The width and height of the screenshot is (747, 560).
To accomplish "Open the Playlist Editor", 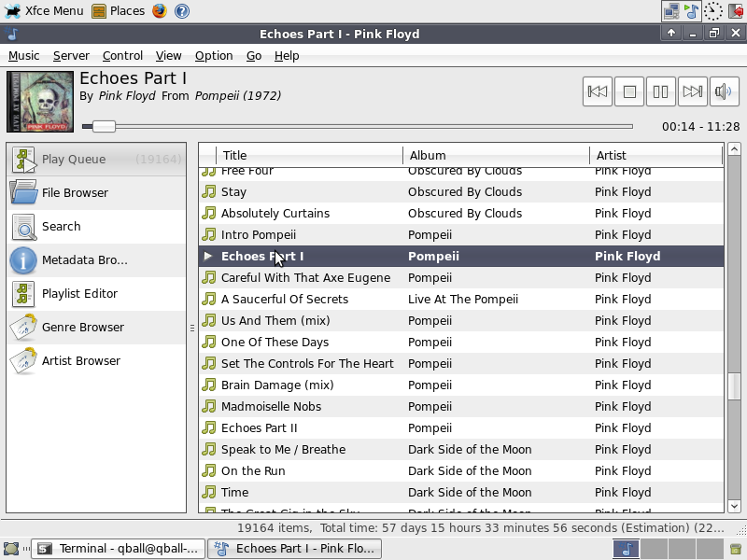I will [x=96, y=294].
